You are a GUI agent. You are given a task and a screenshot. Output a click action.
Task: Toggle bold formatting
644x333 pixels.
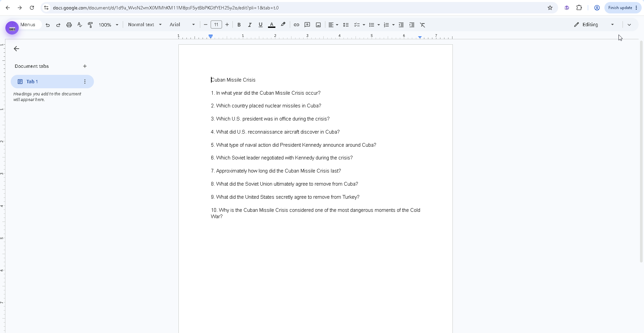[239, 25]
